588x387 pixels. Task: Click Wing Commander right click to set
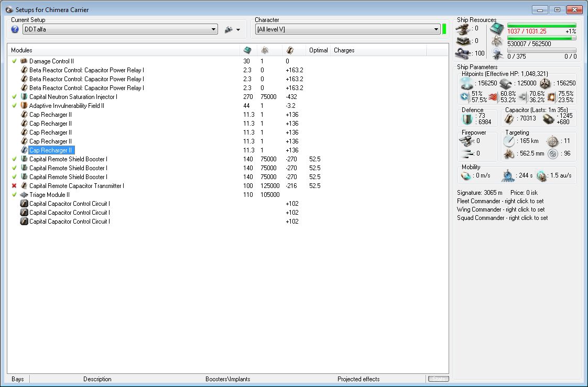[500, 209]
